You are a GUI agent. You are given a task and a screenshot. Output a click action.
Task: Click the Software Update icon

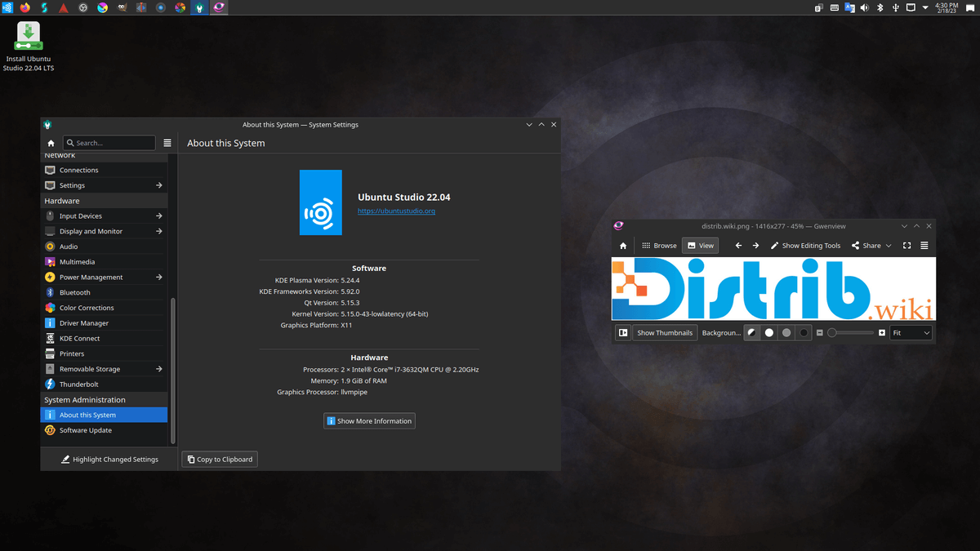50,430
